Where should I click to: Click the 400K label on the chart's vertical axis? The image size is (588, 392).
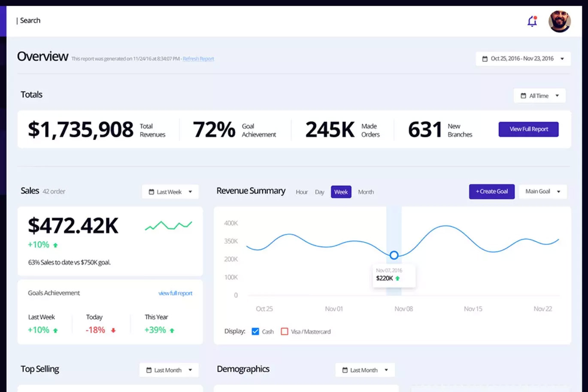coord(231,223)
